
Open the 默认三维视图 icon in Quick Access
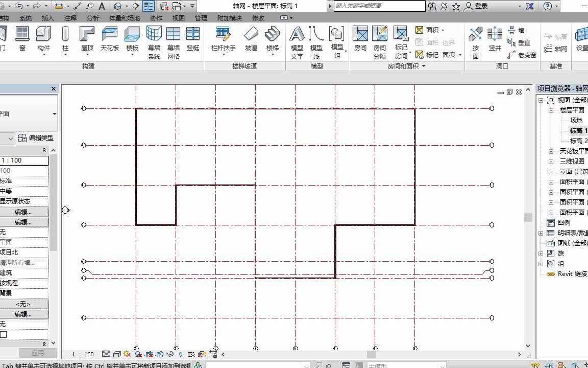118,7
